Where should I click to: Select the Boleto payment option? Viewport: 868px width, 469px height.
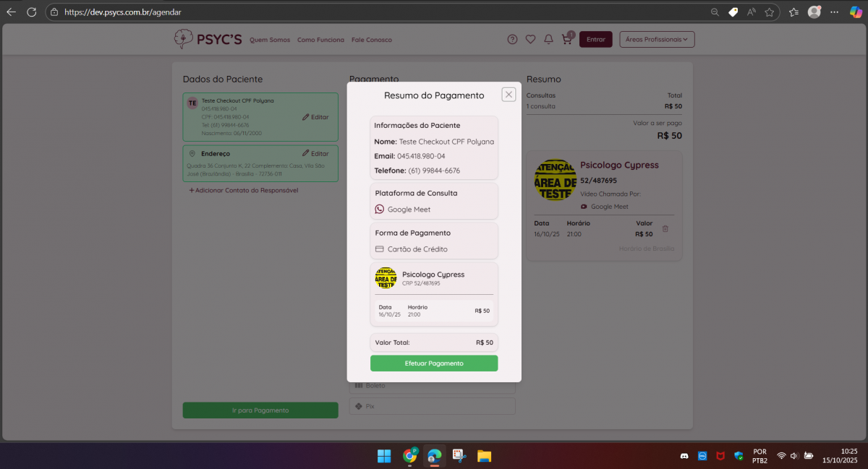pos(432,386)
